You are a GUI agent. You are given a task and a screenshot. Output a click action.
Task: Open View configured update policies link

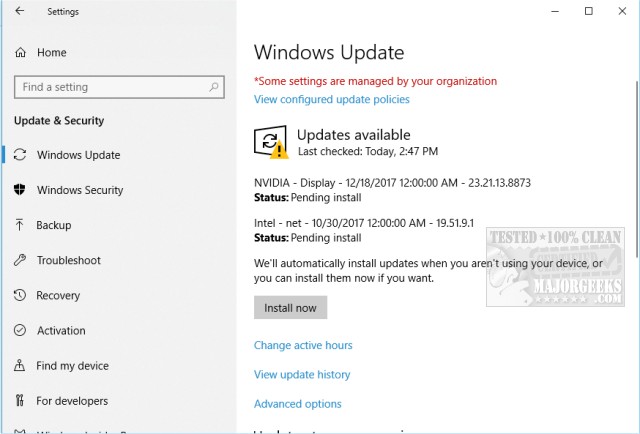pos(331,99)
